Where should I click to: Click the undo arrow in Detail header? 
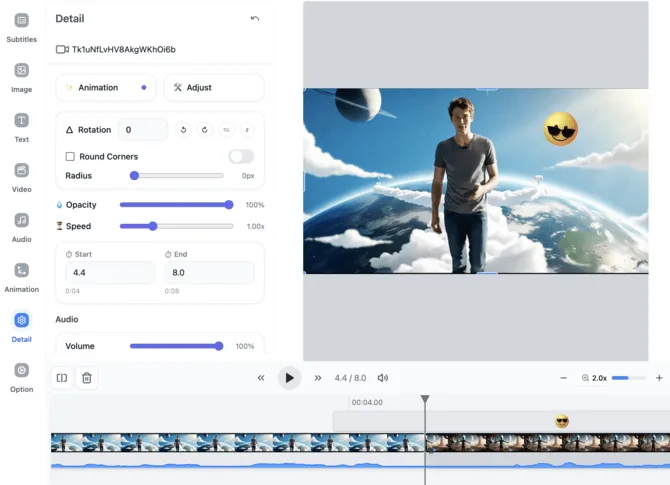(255, 18)
